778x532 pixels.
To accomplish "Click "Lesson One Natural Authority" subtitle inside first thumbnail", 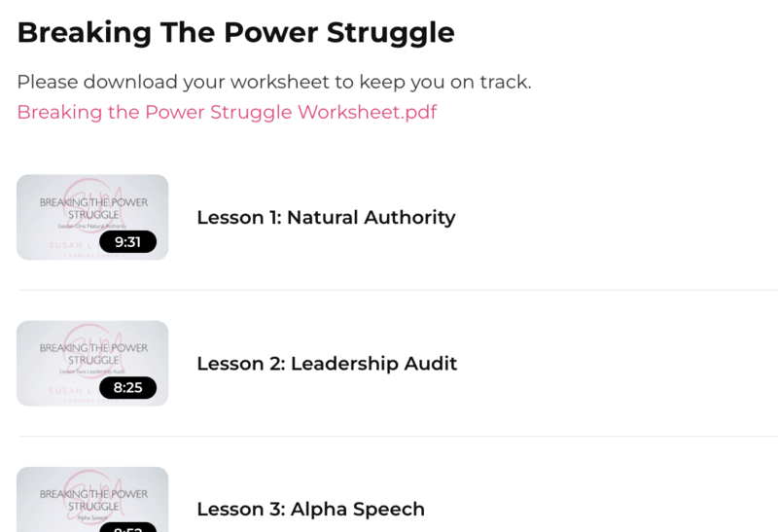I will coord(93,226).
